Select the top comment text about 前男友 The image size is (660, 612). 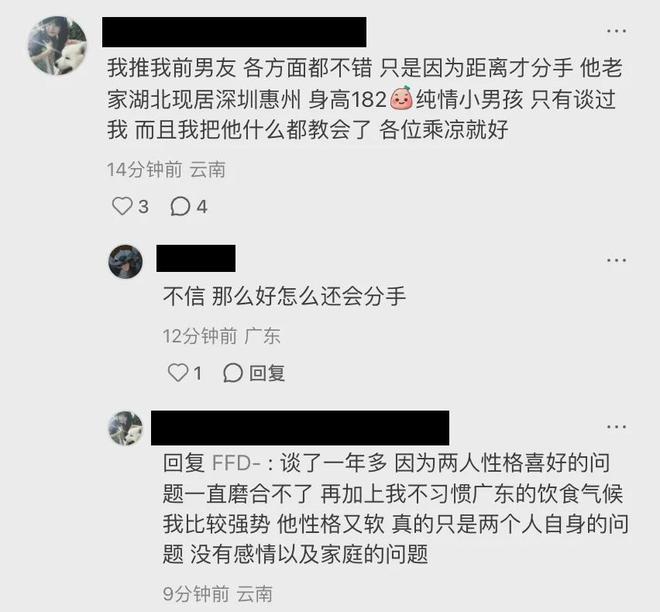(x=365, y=99)
